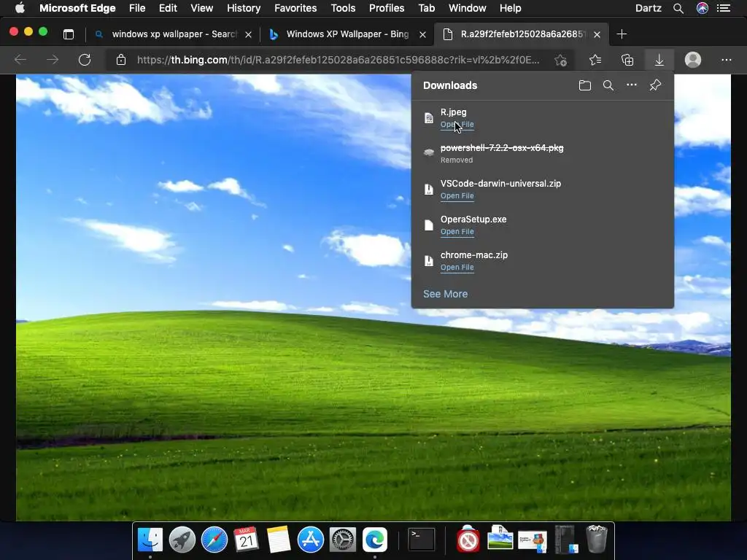Open System Preferences from the Dock
This screenshot has width=747, height=560.
point(343,540)
